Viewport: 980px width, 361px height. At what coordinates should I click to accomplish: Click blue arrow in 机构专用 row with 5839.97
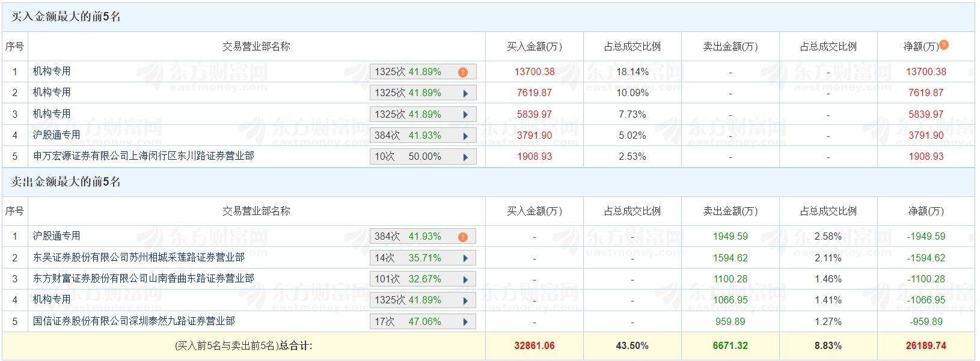pos(465,115)
